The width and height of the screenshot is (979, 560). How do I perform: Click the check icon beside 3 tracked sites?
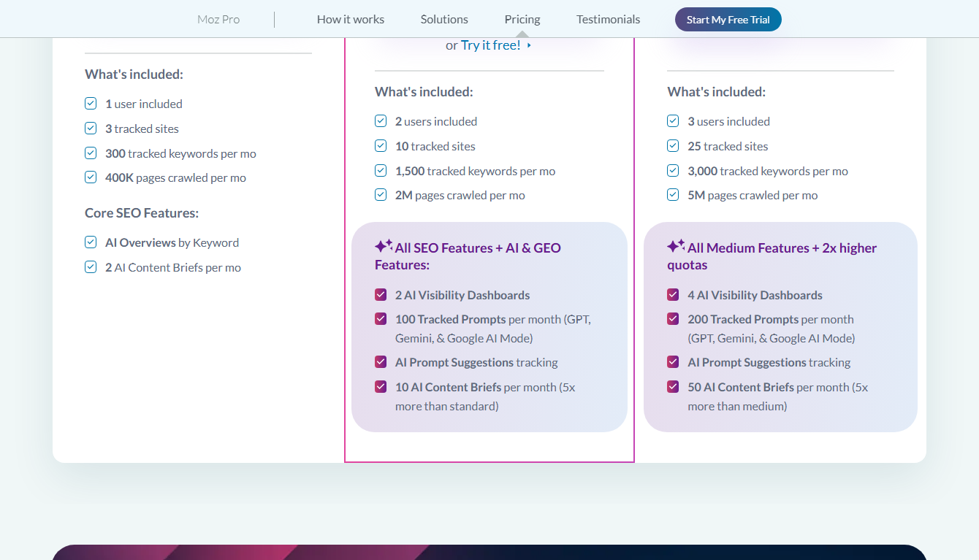click(x=91, y=129)
